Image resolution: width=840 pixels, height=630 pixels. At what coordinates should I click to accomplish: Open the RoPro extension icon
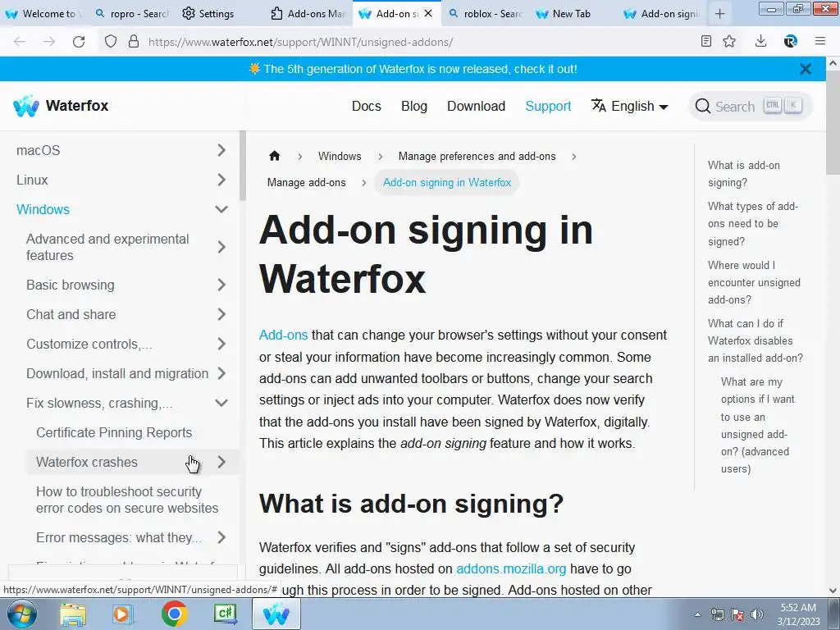(x=790, y=41)
